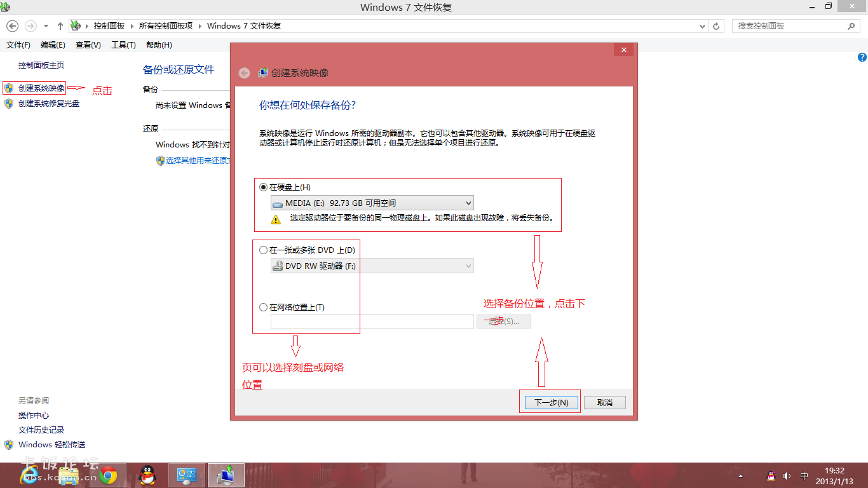Click the network location text field
Image resolution: width=868 pixels, height=488 pixels.
(x=372, y=322)
